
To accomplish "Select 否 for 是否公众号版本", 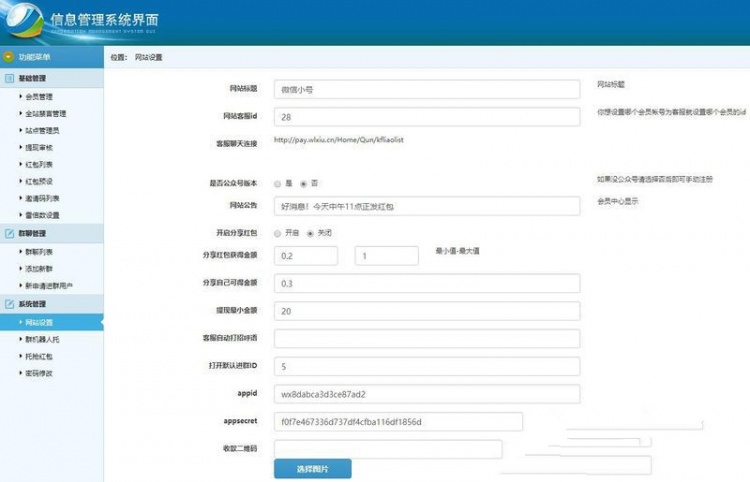I will [303, 184].
